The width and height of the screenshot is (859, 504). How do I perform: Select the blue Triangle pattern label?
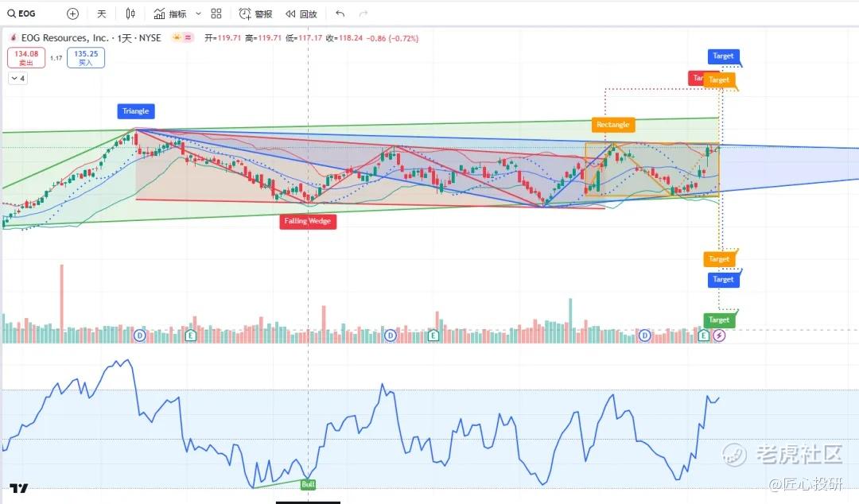pos(136,111)
